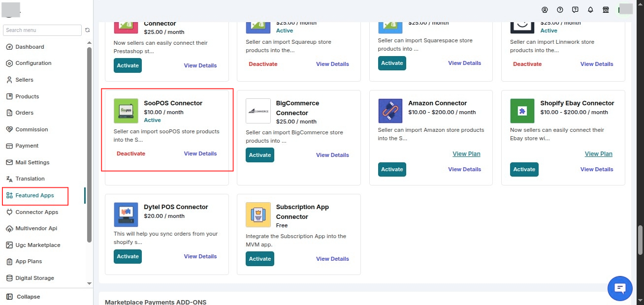Open the user account icon in header

pyautogui.click(x=545, y=10)
